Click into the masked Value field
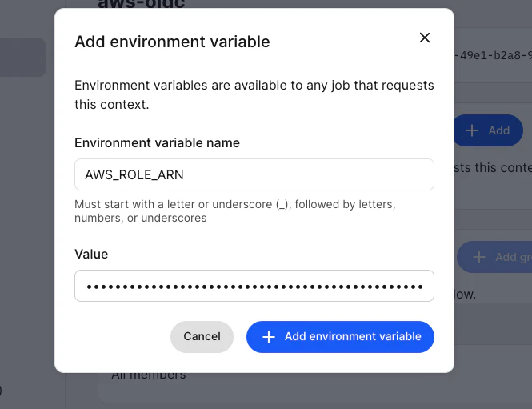 click(x=254, y=286)
